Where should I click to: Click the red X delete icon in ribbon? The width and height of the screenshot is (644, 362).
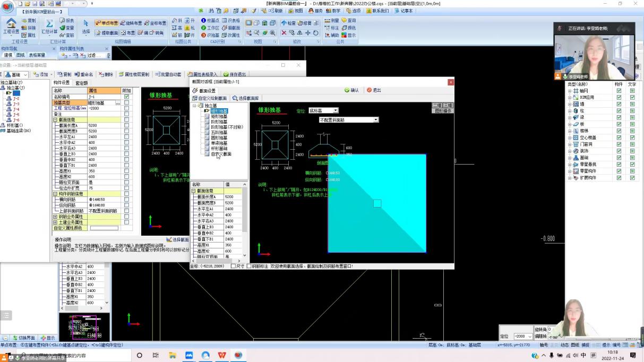[284, 33]
